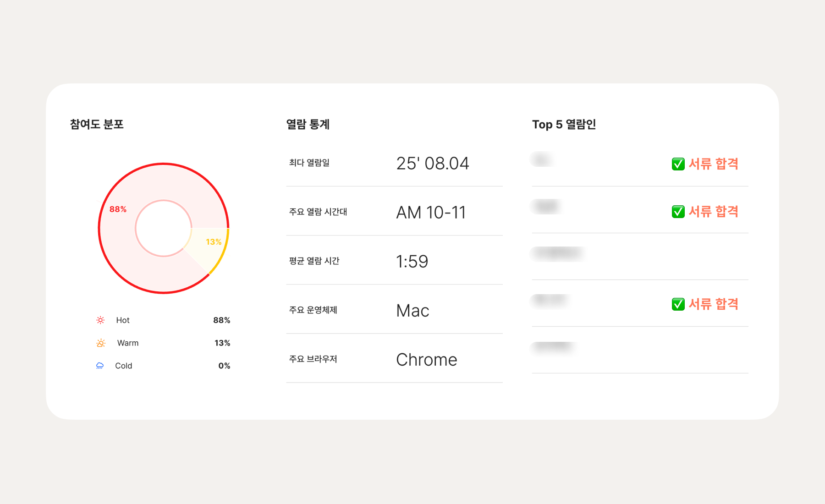Click the 1:59 average view time
825x504 pixels.
tap(412, 262)
